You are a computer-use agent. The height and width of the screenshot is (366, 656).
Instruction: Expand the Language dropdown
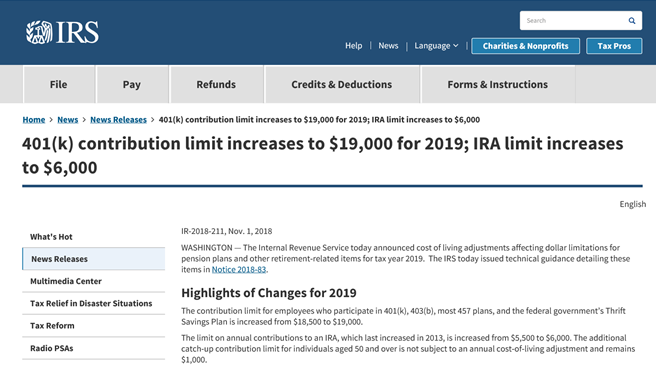point(436,46)
